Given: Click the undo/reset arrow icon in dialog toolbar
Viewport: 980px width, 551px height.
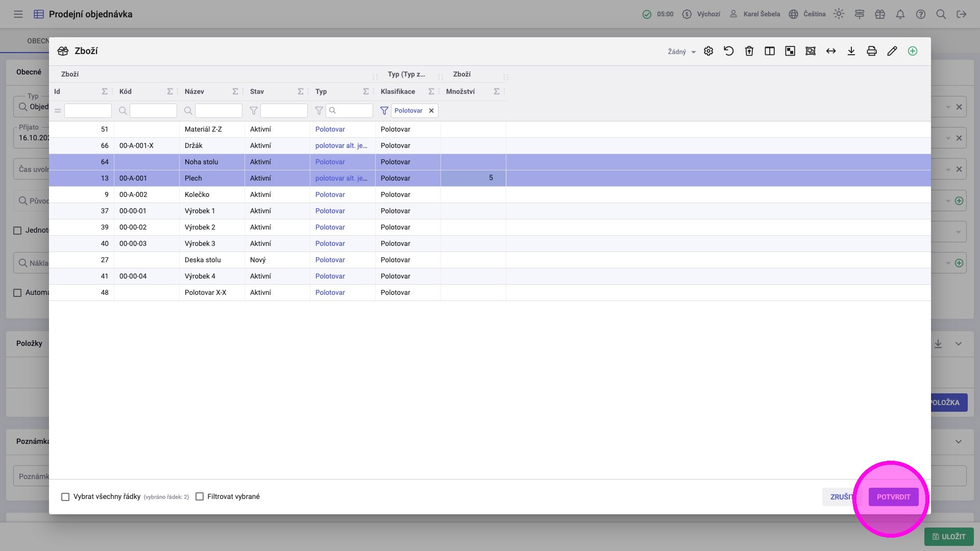Looking at the screenshot, I should click(729, 51).
